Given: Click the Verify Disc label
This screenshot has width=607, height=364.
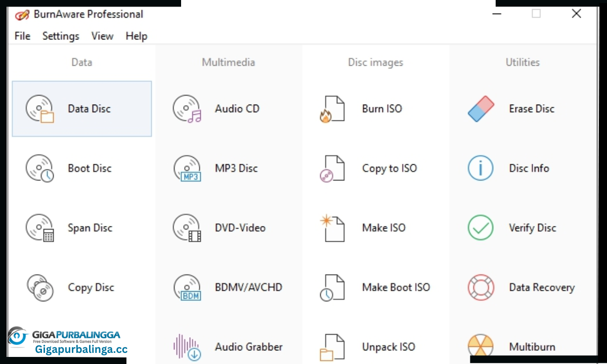Looking at the screenshot, I should click(x=533, y=228).
